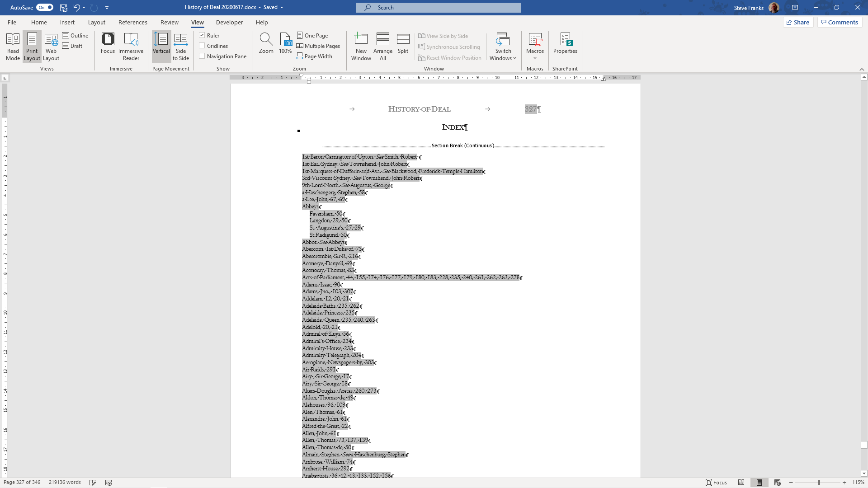868x488 pixels.
Task: Open Immersive Reader
Action: [x=131, y=47]
